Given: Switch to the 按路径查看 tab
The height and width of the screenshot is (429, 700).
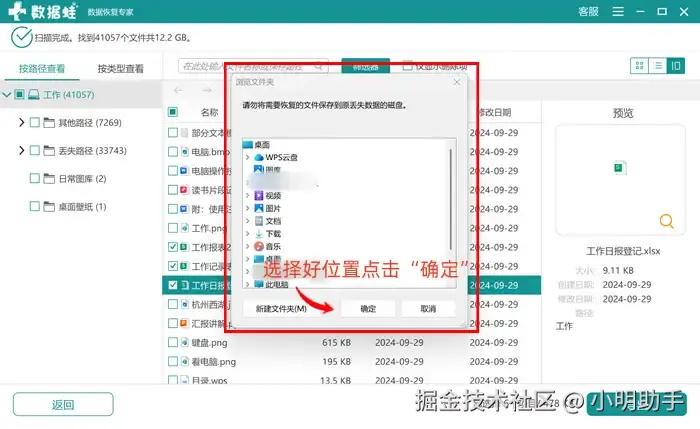Looking at the screenshot, I should point(42,68).
